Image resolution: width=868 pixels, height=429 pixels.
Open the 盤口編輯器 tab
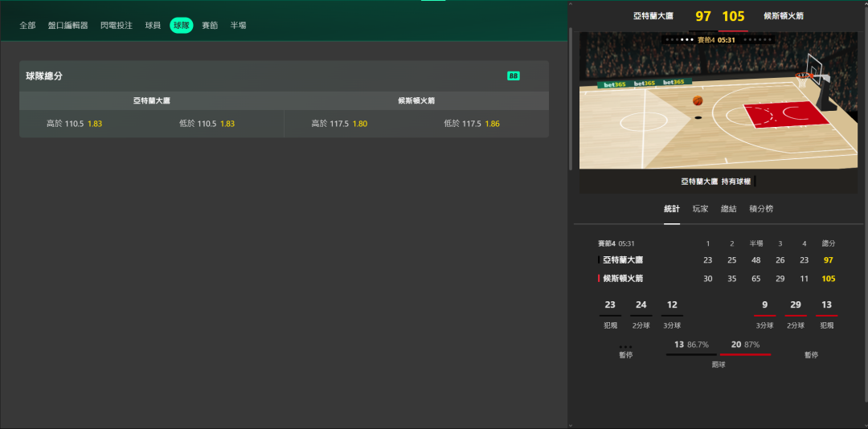point(68,26)
